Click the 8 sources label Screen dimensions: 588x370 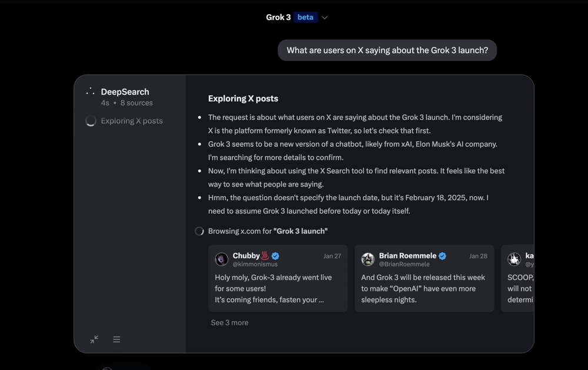(136, 103)
